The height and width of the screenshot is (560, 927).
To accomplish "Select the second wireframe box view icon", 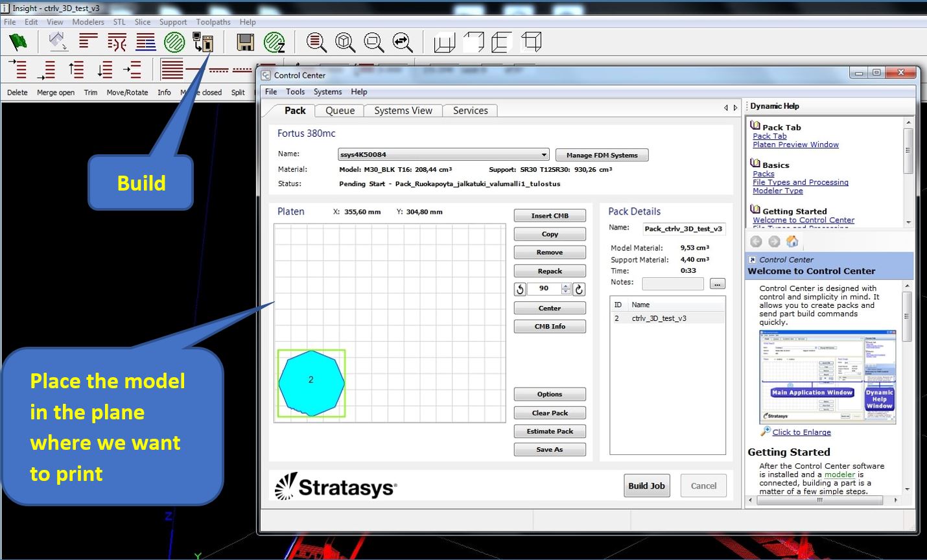I will coord(474,43).
